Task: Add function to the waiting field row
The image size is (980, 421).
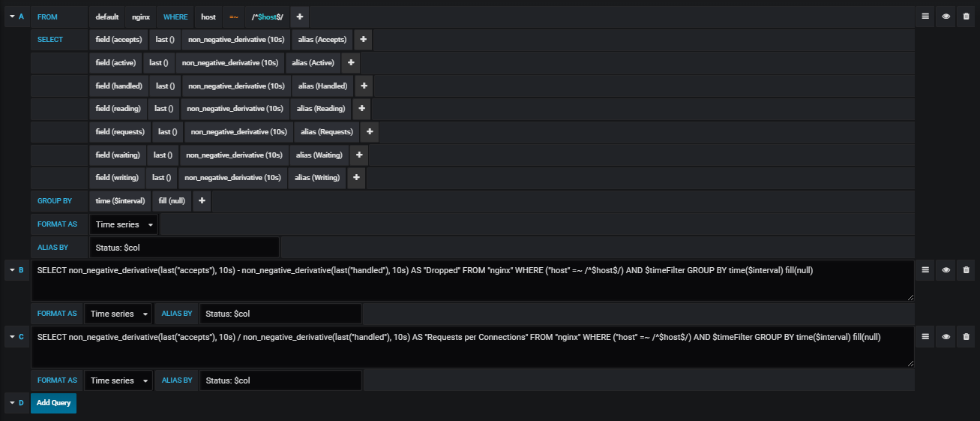Action: coord(358,155)
